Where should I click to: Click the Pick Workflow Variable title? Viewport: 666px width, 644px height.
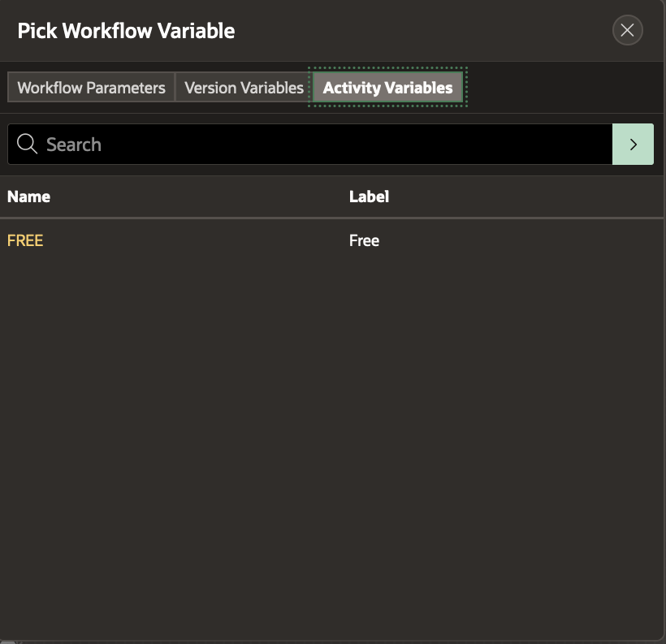click(x=126, y=31)
